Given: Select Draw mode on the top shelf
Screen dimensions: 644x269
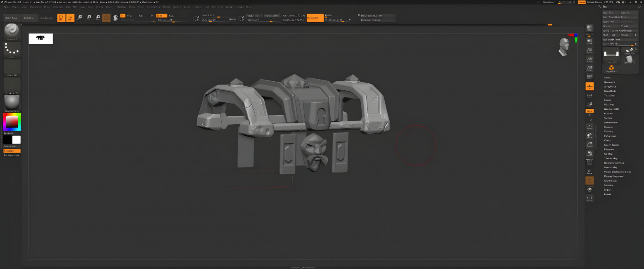Looking at the screenshot, I should pyautogui.click(x=70, y=17).
